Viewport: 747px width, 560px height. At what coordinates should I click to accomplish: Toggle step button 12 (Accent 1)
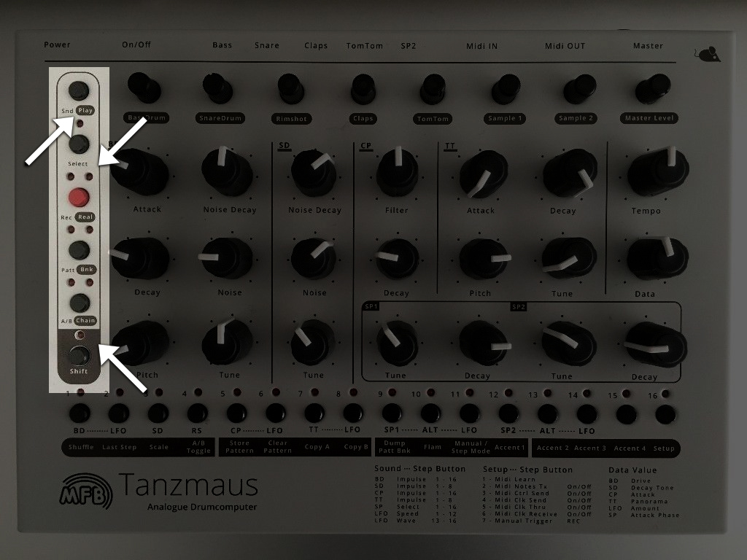508,414
